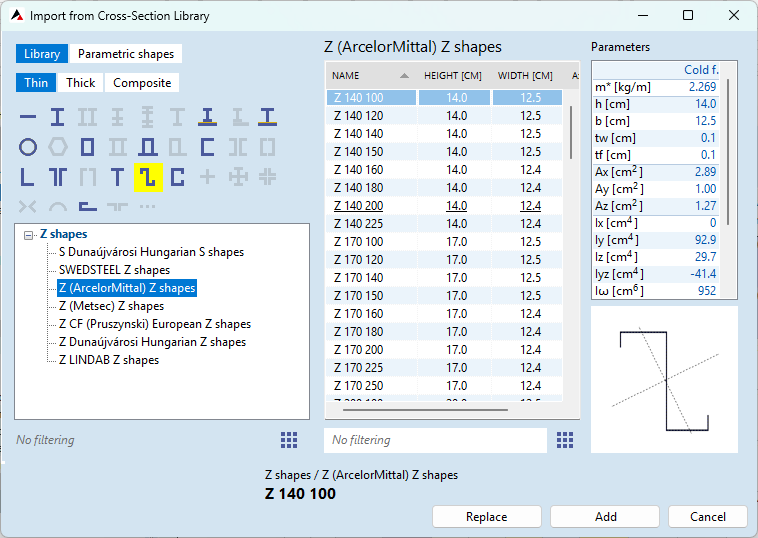Select the gray four-angle cross icon
The width and height of the screenshot is (758, 538).
click(x=267, y=177)
